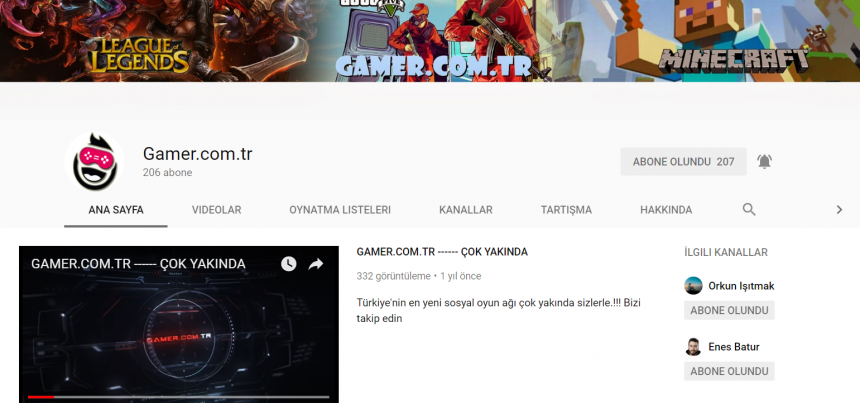This screenshot has height=403, width=860.
Task: Open Enes Batur's channel avatar
Action: click(x=693, y=347)
